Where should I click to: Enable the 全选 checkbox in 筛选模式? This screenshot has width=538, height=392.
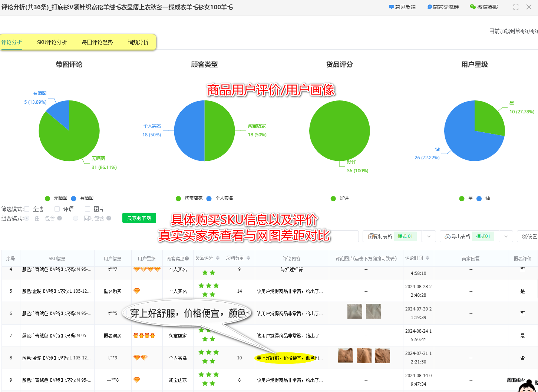(x=27, y=209)
